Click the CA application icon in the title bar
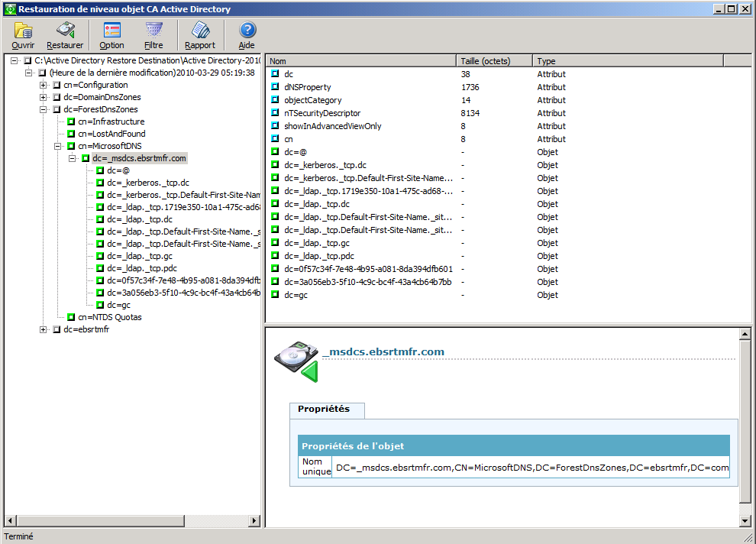 click(8, 8)
